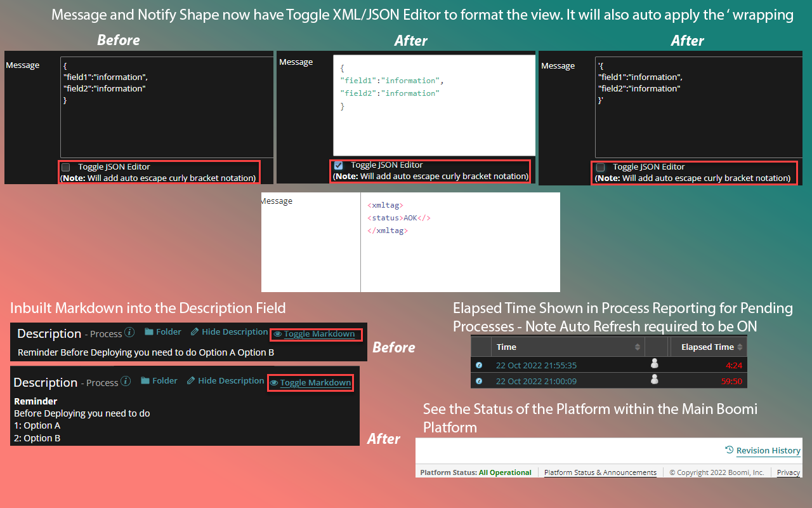Toggle Markdown in the After description panel

[x=315, y=382]
